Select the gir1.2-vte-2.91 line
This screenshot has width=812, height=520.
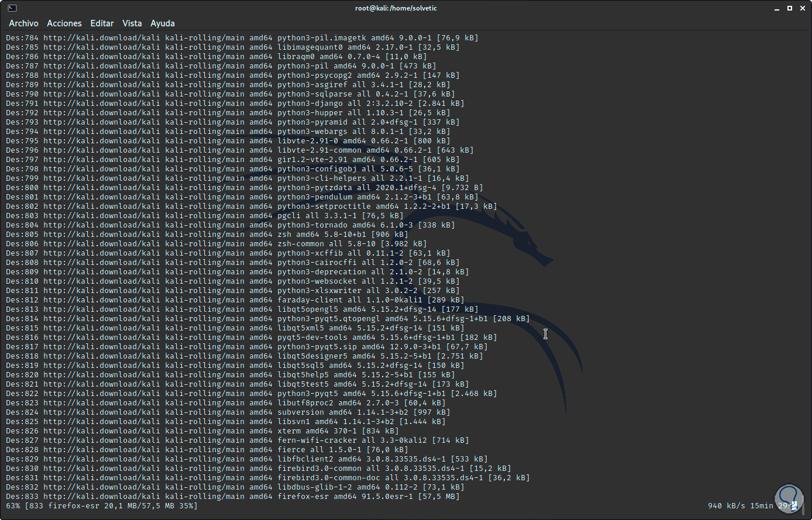pyautogui.click(x=233, y=159)
